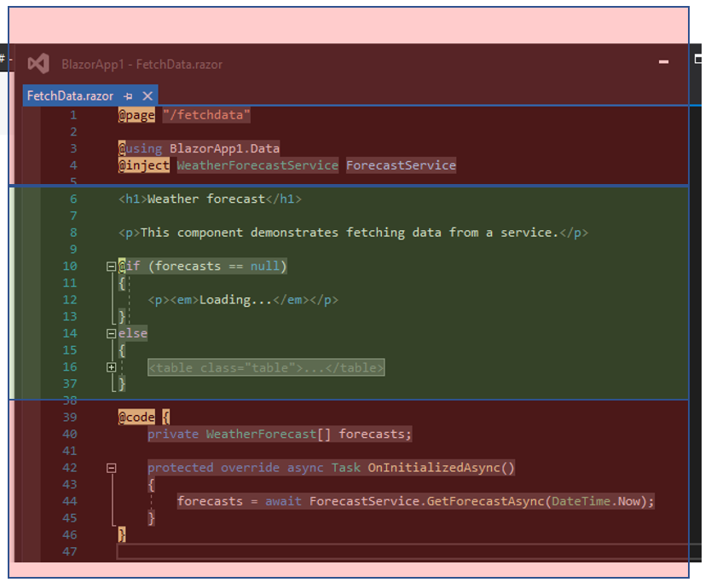Click line number 1 in the margin

tap(73, 115)
